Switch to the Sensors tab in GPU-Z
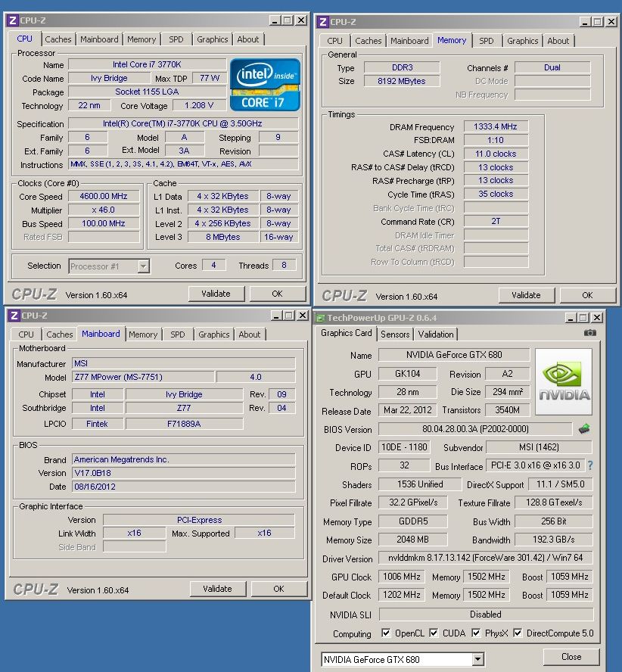Screen dimensions: 622x672 (395, 334)
